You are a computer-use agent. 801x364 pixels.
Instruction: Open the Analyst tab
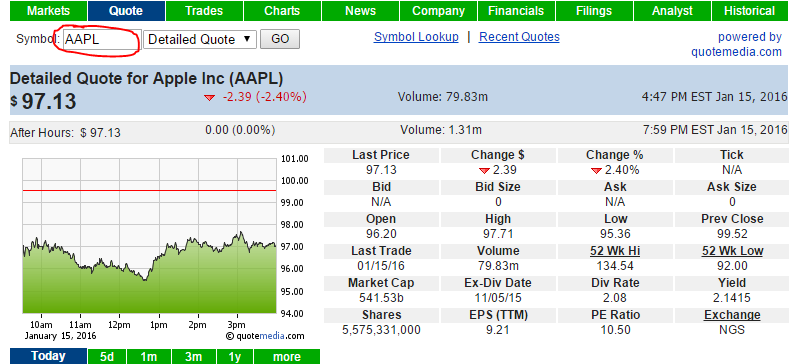[672, 11]
